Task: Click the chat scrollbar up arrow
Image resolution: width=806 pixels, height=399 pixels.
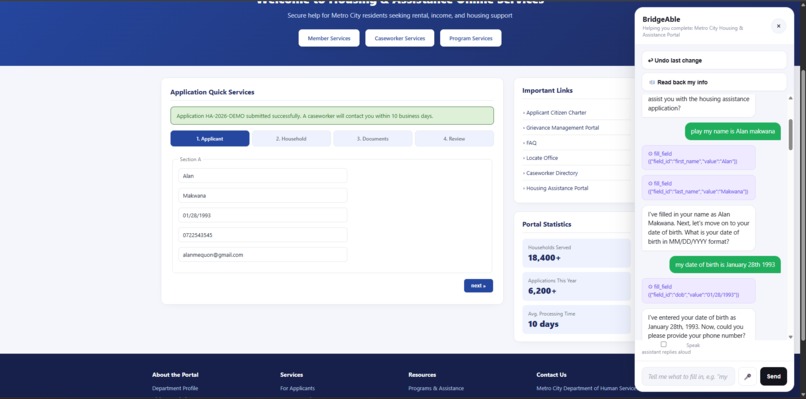Action: click(x=790, y=98)
